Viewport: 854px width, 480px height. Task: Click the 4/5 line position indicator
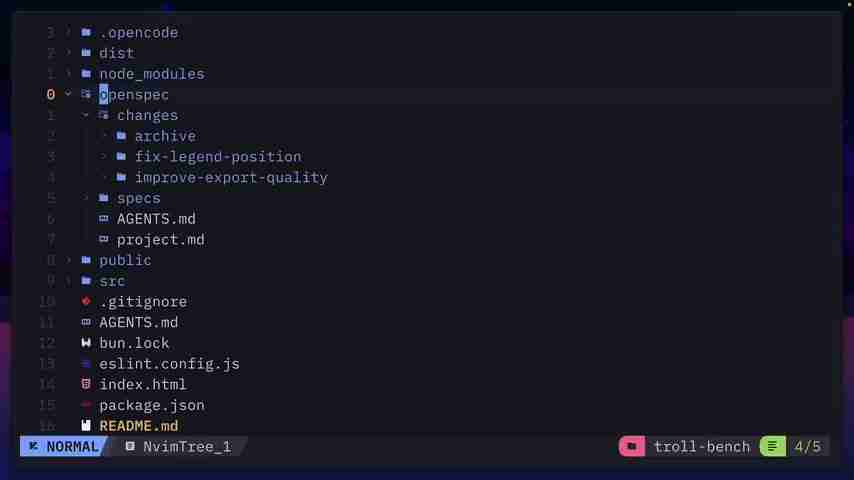point(807,447)
